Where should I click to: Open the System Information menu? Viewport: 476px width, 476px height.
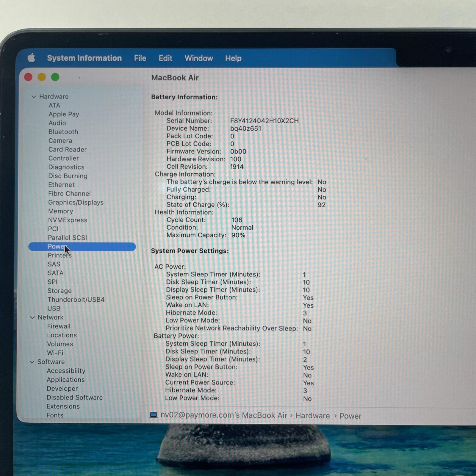(84, 58)
